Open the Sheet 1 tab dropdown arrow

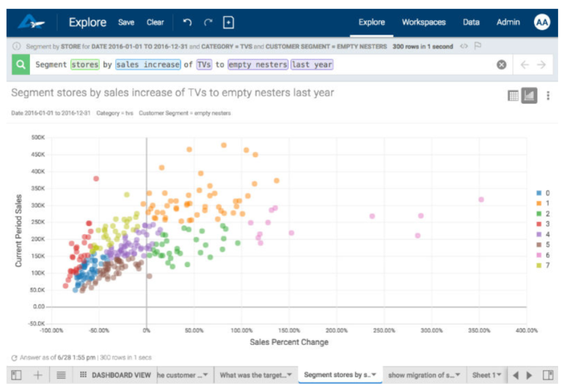[x=499, y=375]
